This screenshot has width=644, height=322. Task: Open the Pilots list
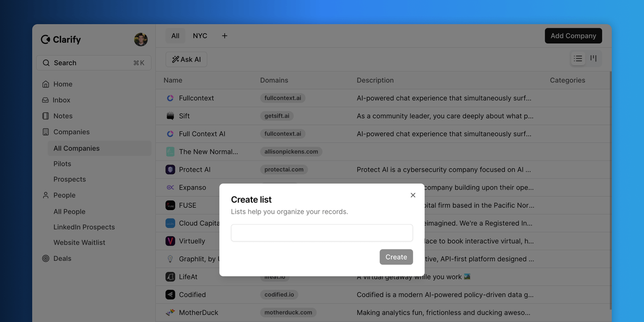62,164
